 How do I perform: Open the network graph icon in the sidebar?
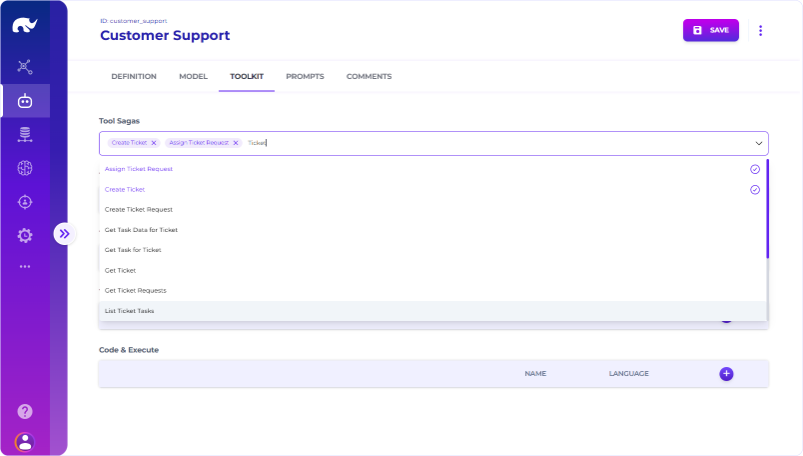point(25,67)
